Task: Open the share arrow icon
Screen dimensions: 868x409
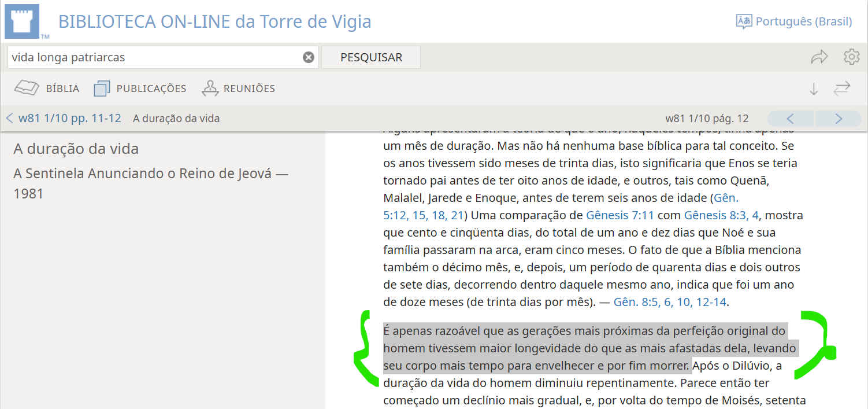Action: pos(819,57)
